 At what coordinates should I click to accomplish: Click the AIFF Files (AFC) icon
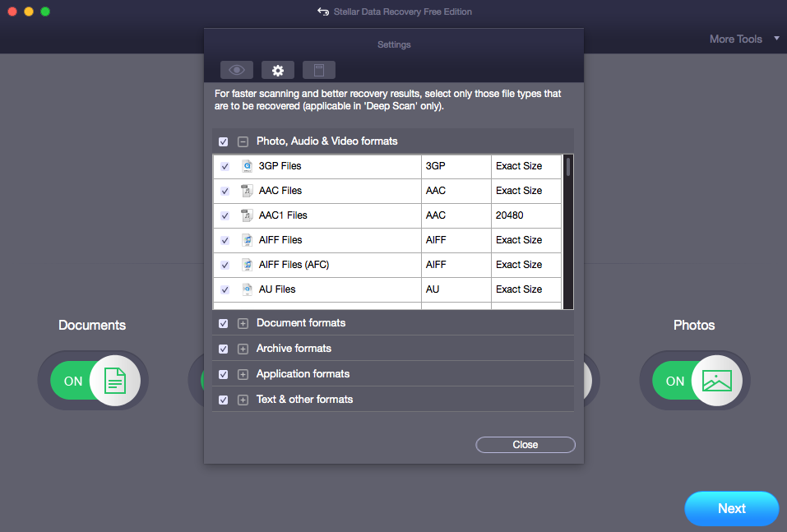click(247, 265)
